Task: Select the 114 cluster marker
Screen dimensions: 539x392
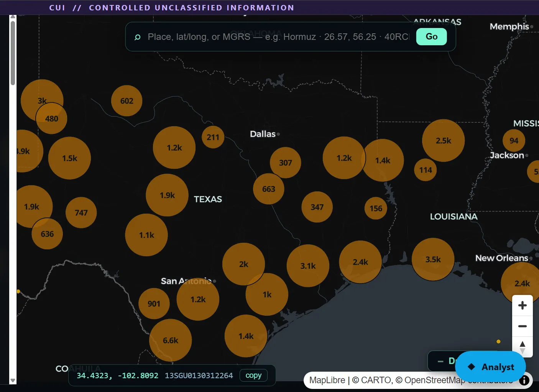Action: pyautogui.click(x=425, y=170)
